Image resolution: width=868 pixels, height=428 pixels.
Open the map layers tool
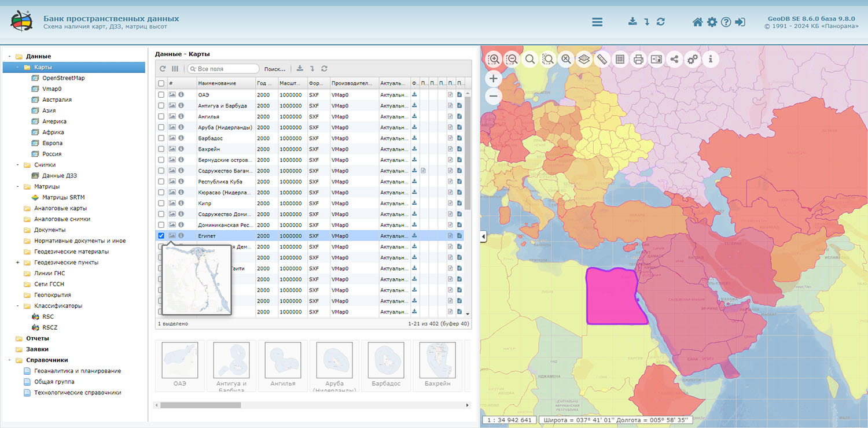[584, 59]
